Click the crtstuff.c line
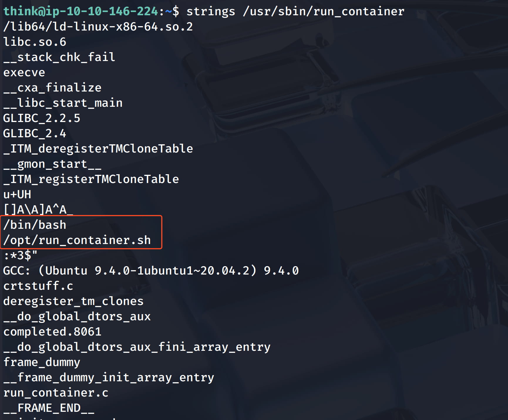Screen dimensions: 508x420 pos(38,286)
